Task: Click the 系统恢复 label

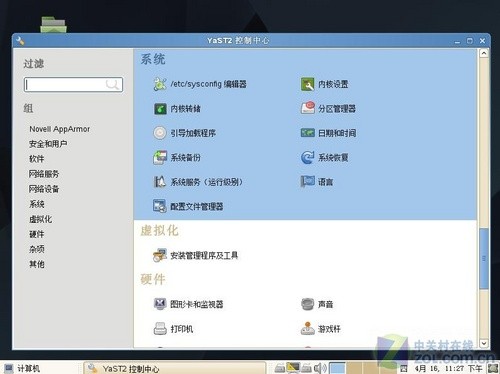Action: coord(333,158)
